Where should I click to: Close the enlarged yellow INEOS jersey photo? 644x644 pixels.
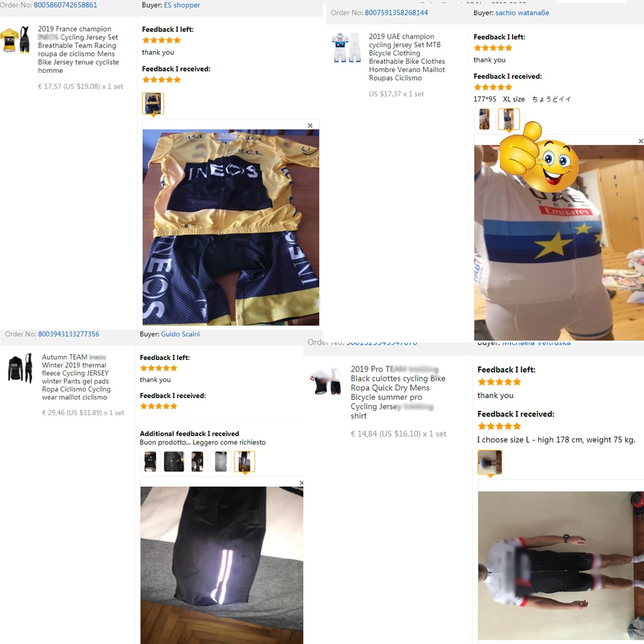[x=310, y=126]
